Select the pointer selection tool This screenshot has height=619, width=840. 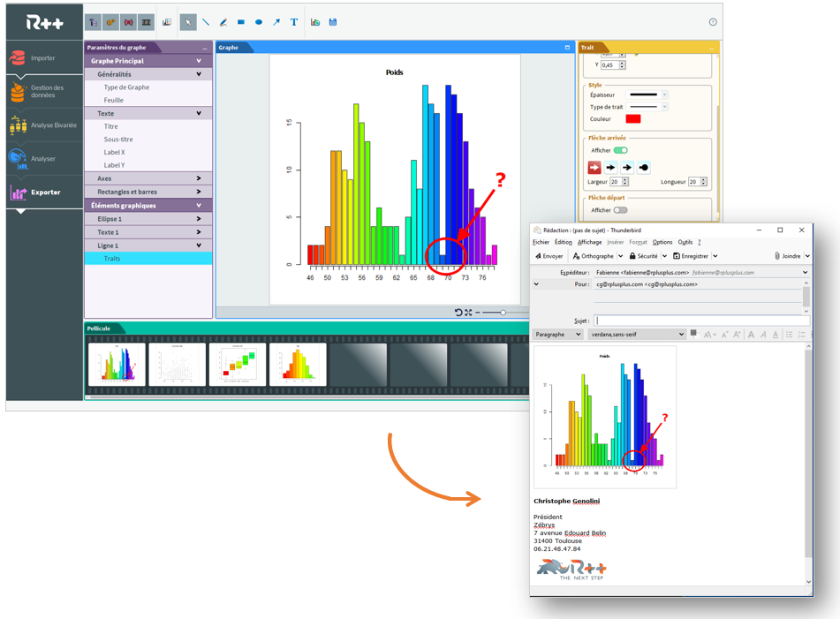click(188, 22)
